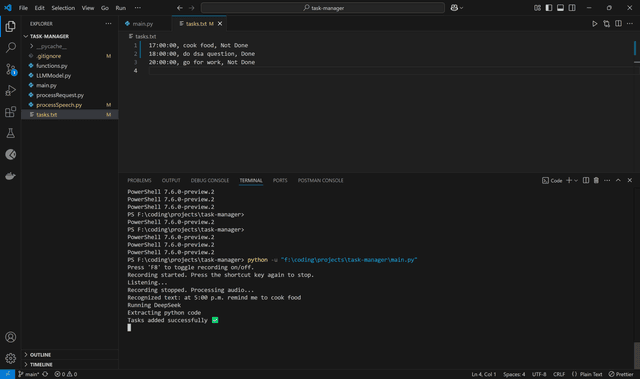640x379 pixels.
Task: Switch to the OUTPUT panel tab
Action: click(x=171, y=180)
